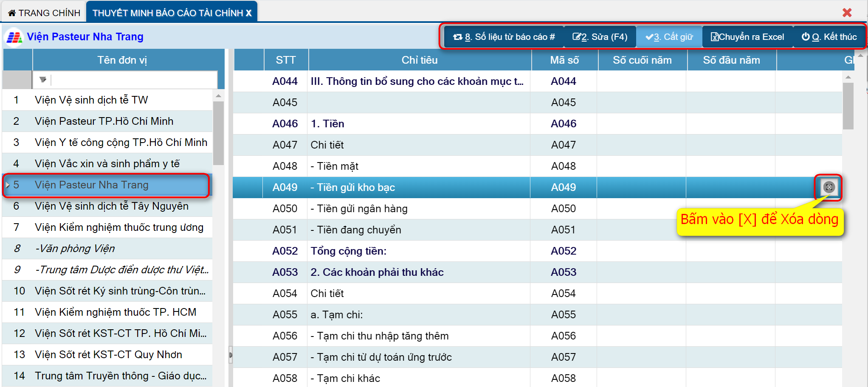868x387 pixels.
Task: Export using Chuyển ra Excel button
Action: 747,37
